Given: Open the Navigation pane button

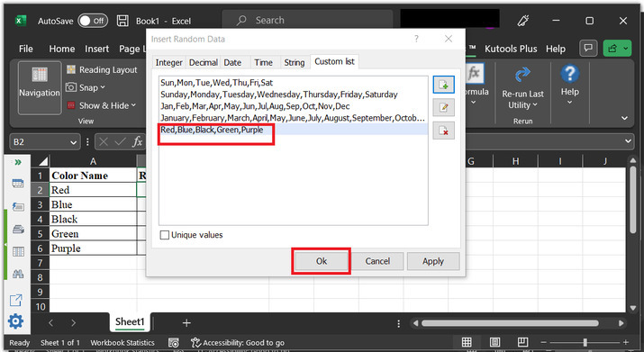Looking at the screenshot, I should [x=40, y=87].
